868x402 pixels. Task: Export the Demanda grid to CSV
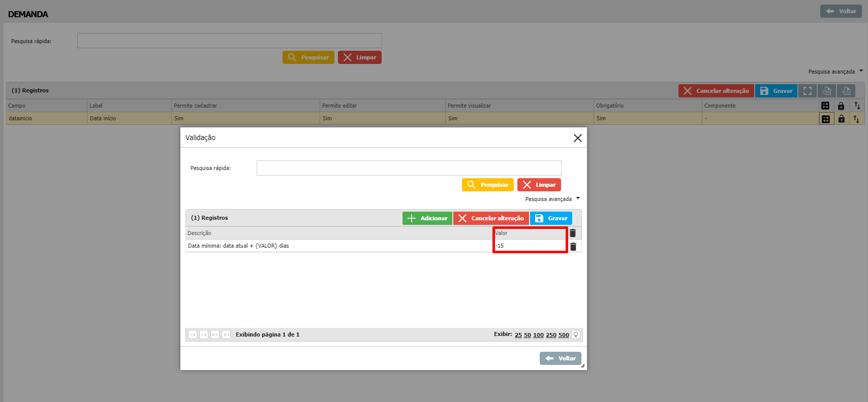(x=827, y=91)
